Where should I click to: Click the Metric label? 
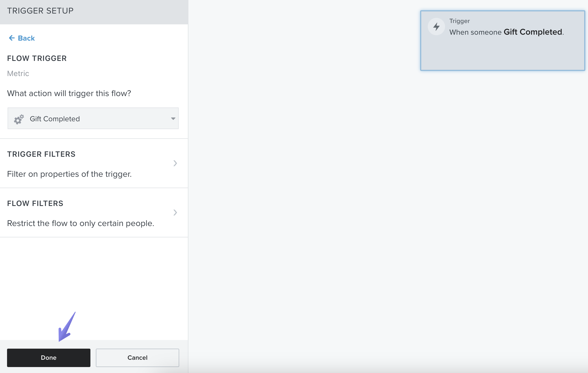coord(18,74)
